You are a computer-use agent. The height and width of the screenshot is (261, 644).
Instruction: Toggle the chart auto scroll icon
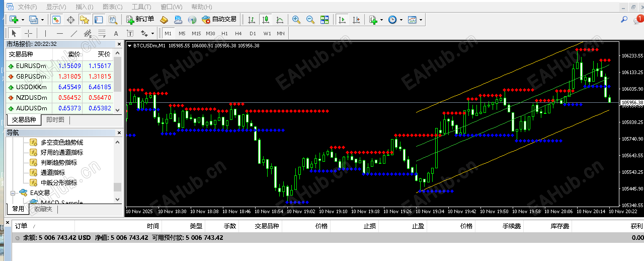(342, 20)
